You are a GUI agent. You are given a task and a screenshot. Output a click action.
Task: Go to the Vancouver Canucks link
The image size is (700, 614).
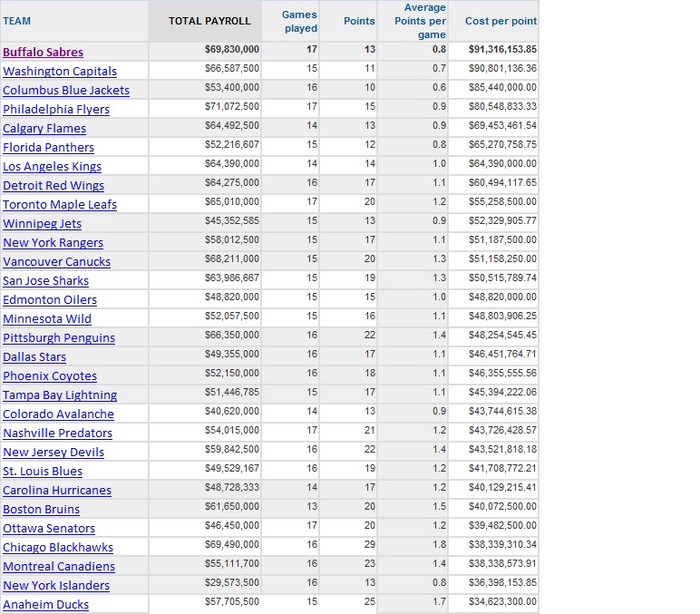tap(57, 262)
